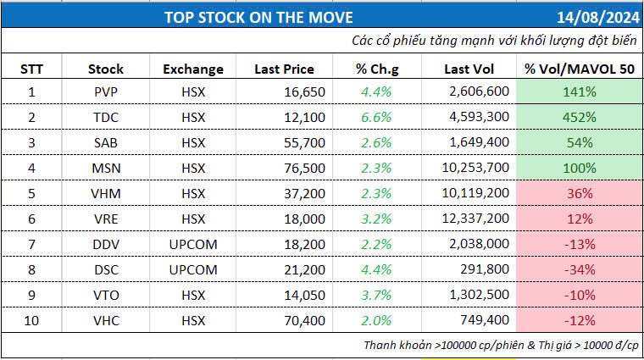
Task: Click the % Vol/MAVOL 50 header
Action: click(x=579, y=69)
